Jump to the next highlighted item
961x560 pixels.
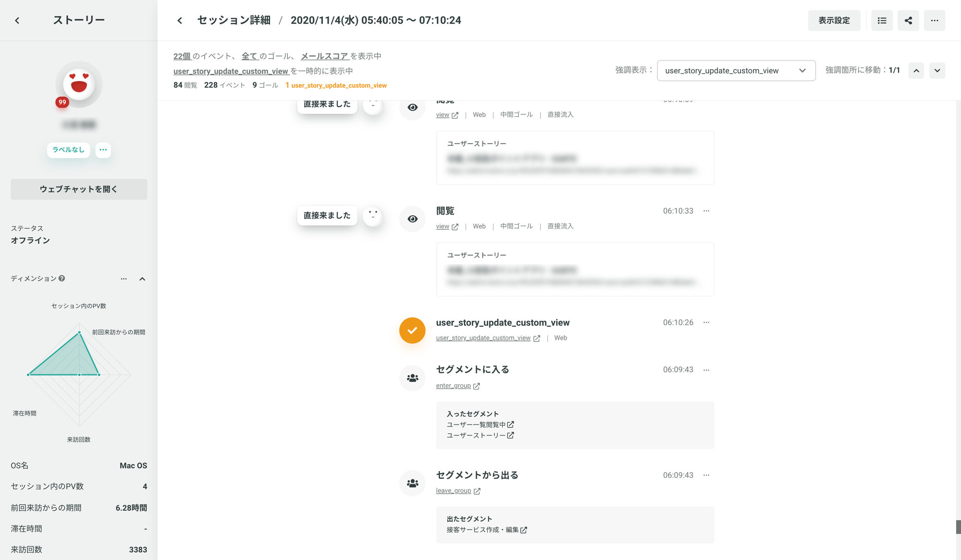(x=937, y=71)
